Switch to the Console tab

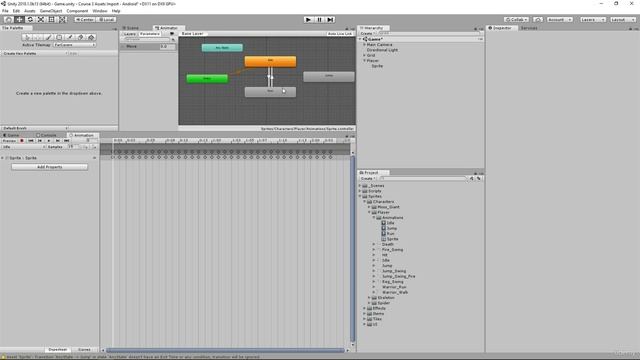pos(46,135)
